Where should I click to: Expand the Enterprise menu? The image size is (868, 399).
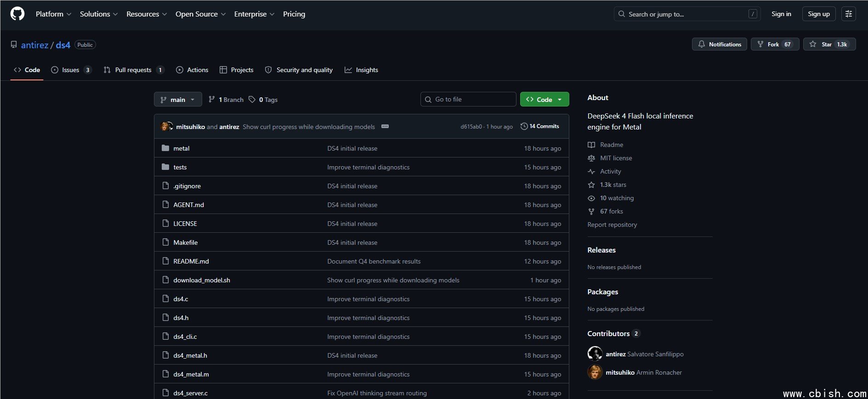254,14
